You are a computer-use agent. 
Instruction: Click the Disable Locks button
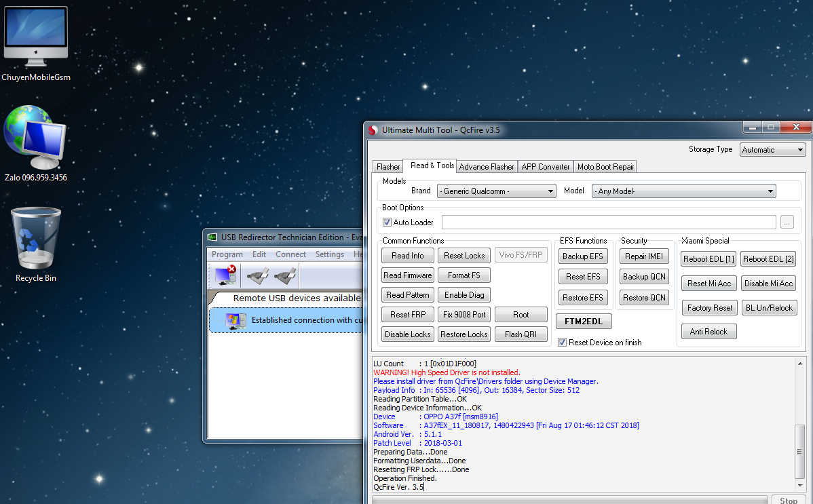[x=408, y=334]
